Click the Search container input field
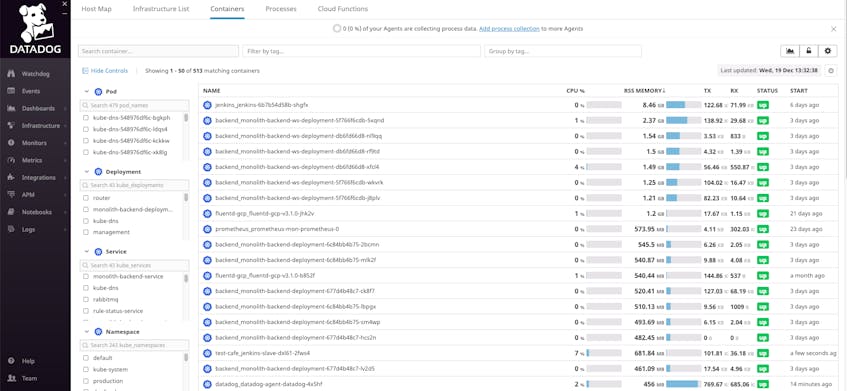 [x=158, y=51]
